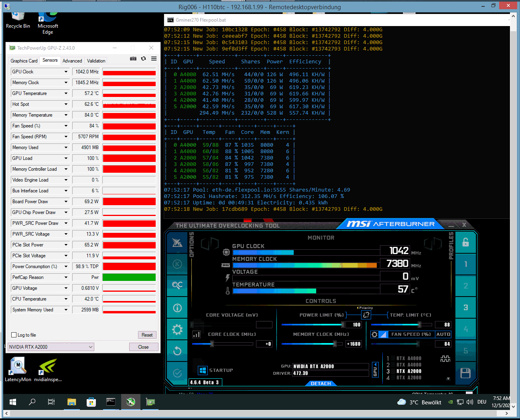Viewport: 520px width, 420px height.
Task: Toggle fan speed AUTO mode
Action: pos(443,334)
